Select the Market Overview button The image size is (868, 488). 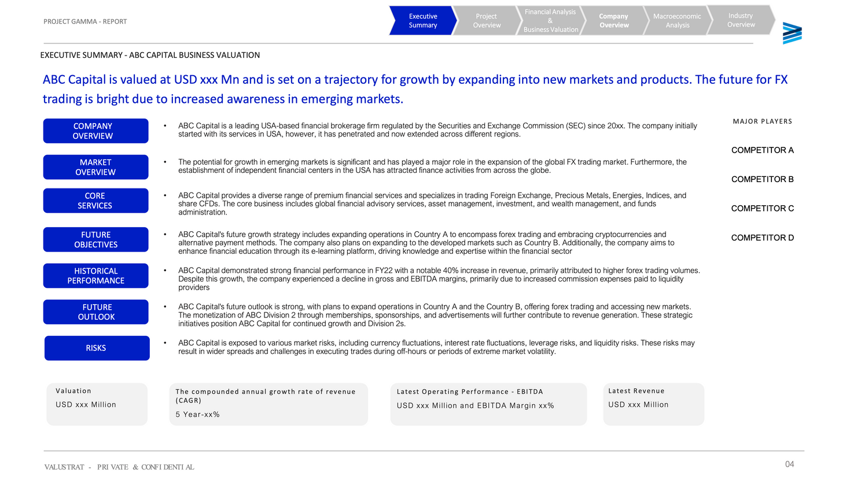pyautogui.click(x=95, y=167)
